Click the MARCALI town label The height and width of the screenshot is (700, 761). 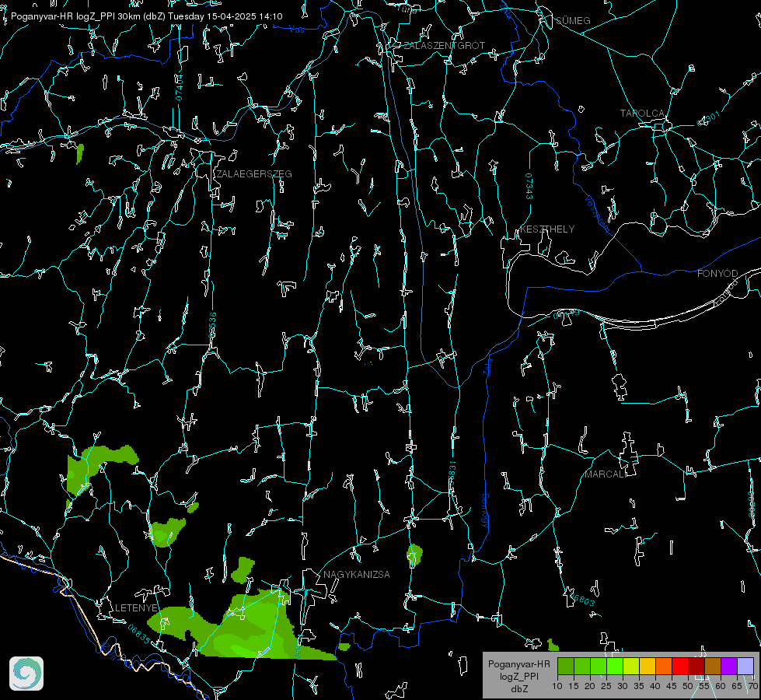click(x=606, y=474)
